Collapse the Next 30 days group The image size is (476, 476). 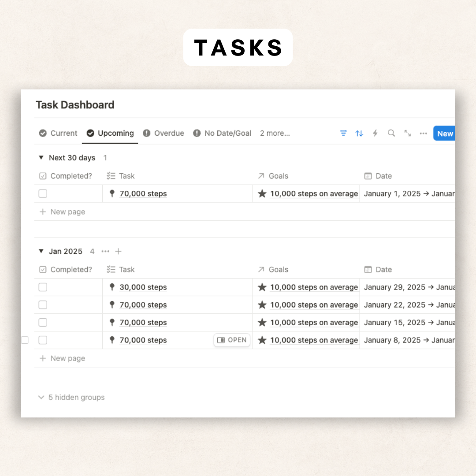(41, 158)
